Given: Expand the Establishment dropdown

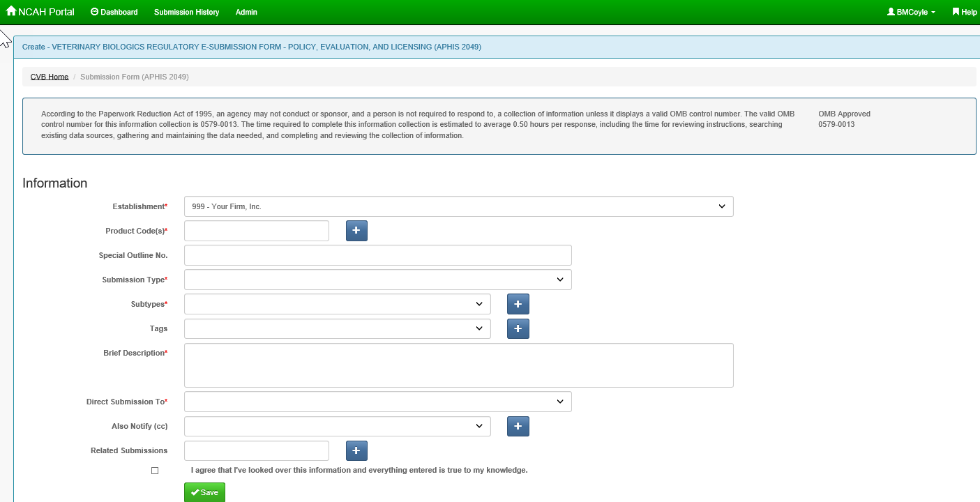Looking at the screenshot, I should (x=458, y=206).
